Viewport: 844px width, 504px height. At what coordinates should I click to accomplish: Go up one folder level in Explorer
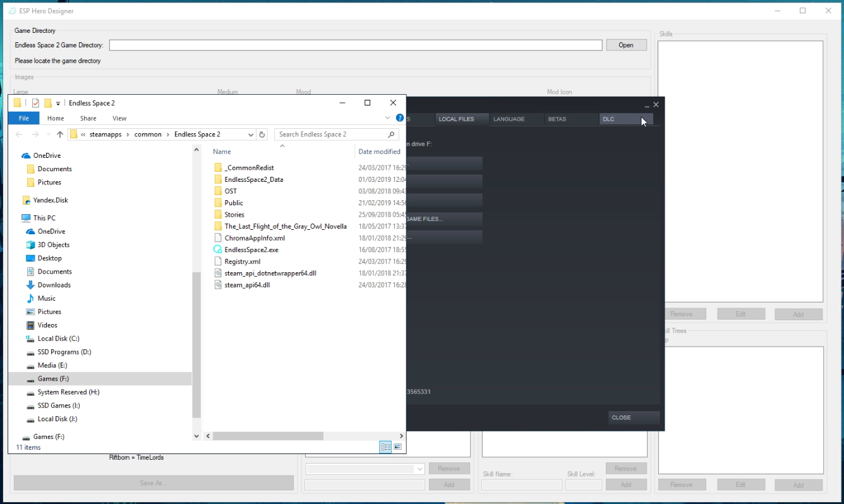coord(60,135)
